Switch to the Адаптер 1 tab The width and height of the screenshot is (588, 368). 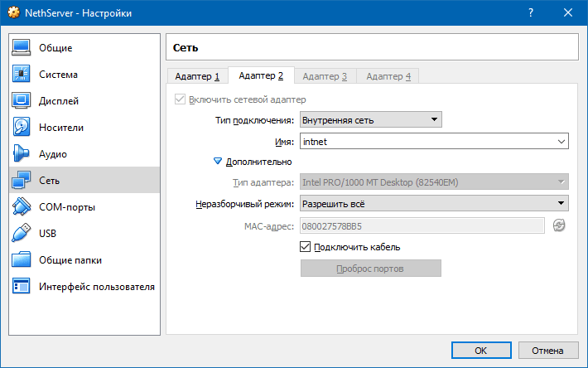pyautogui.click(x=197, y=76)
